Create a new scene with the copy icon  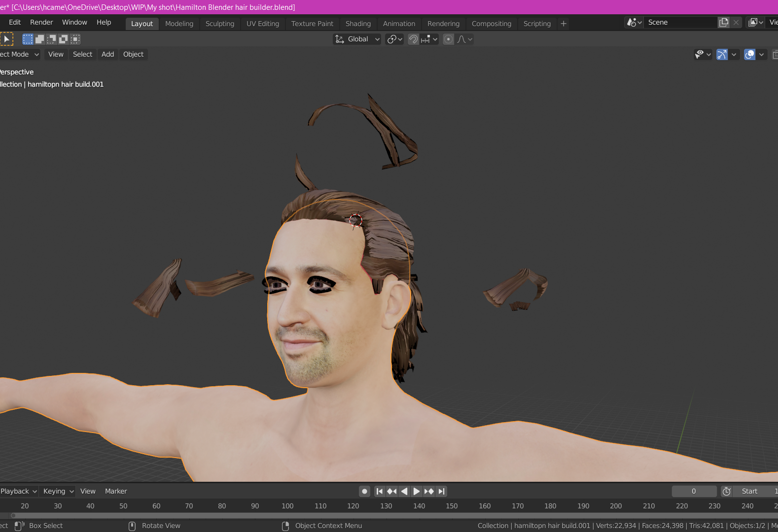pos(724,22)
